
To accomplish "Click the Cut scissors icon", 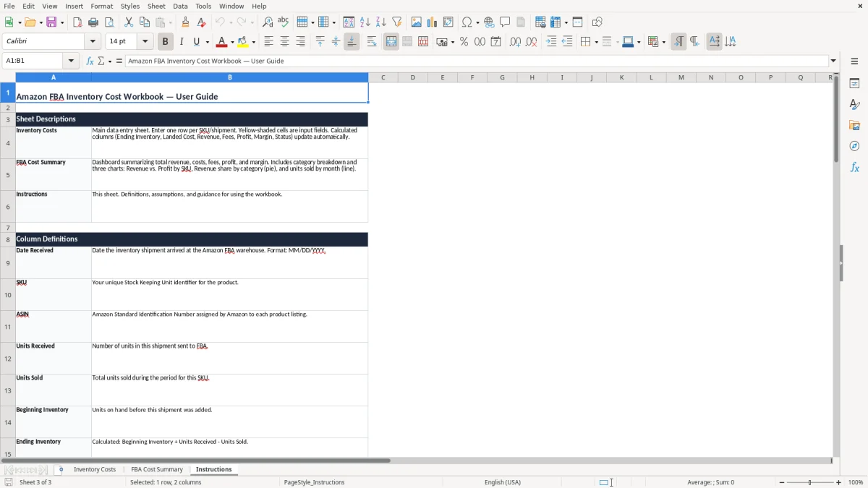I will coord(129,22).
